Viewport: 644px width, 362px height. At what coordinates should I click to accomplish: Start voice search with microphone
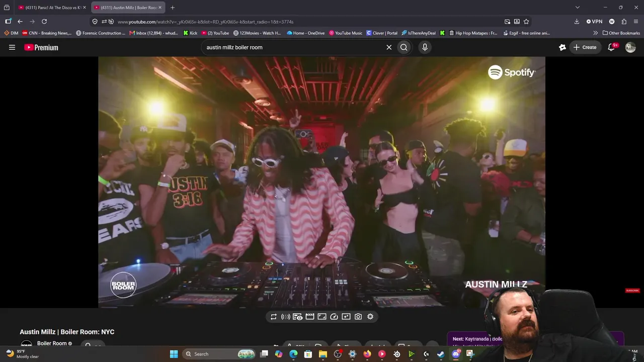click(425, 47)
